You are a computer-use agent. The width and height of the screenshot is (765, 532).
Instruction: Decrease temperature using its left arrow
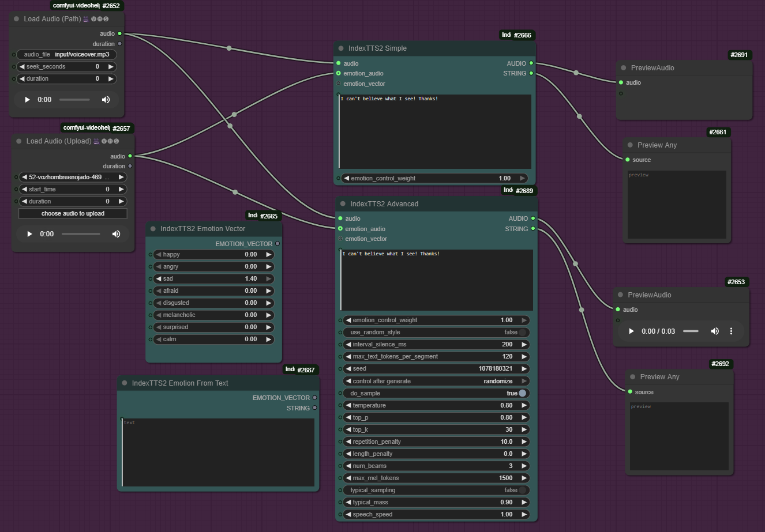[x=347, y=405]
